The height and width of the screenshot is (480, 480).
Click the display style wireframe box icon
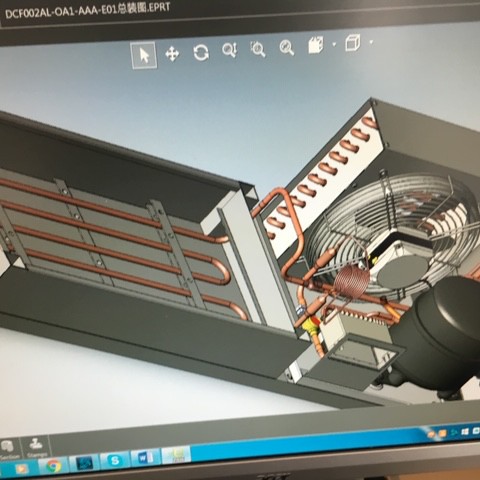coord(353,43)
